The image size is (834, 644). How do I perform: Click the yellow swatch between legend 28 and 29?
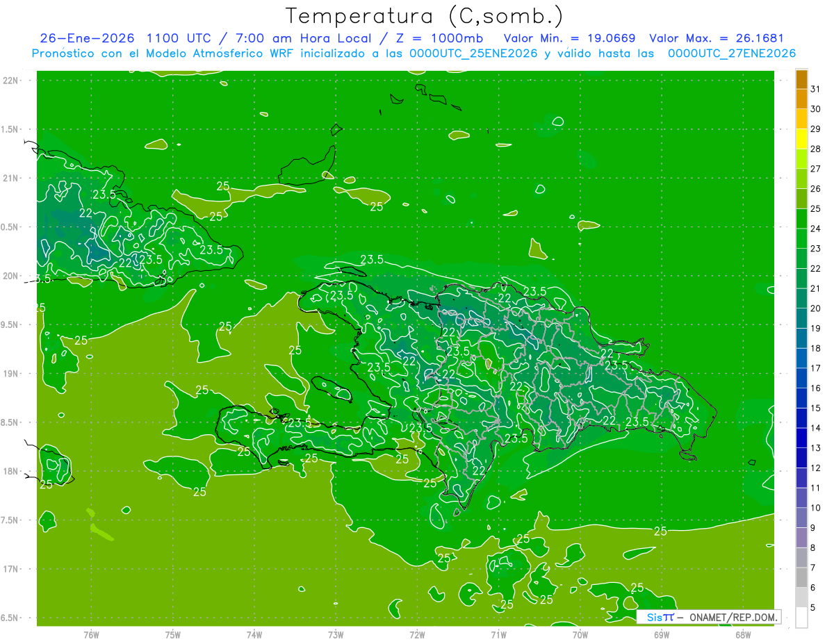point(801,139)
